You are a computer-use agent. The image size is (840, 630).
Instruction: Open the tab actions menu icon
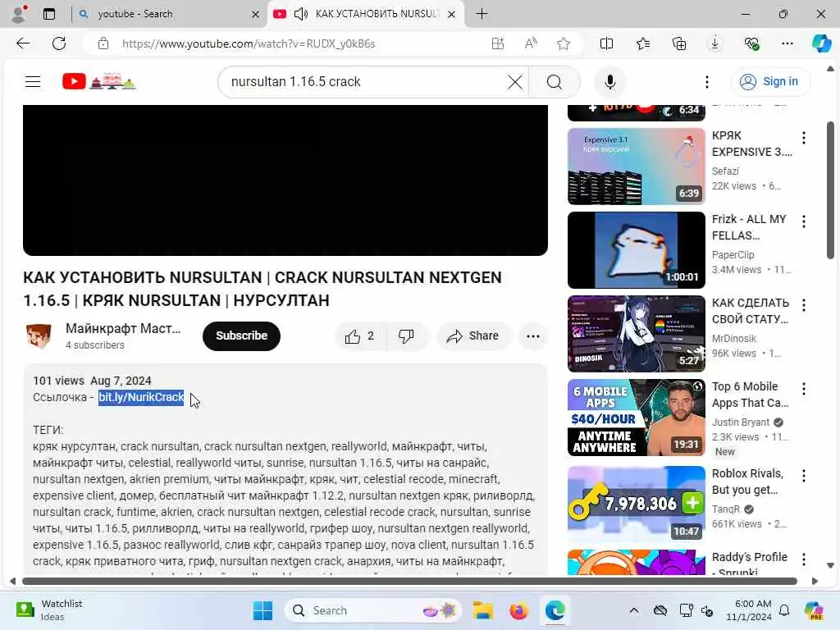[48, 15]
